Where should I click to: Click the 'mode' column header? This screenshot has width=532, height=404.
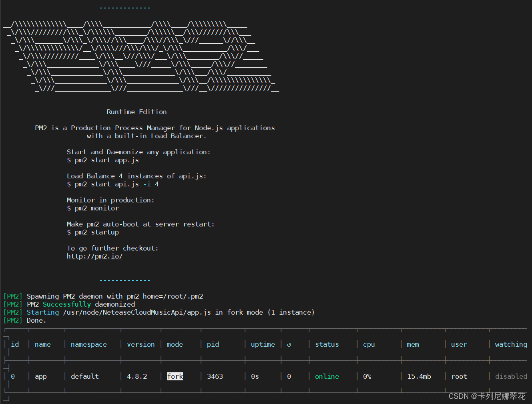[175, 344]
